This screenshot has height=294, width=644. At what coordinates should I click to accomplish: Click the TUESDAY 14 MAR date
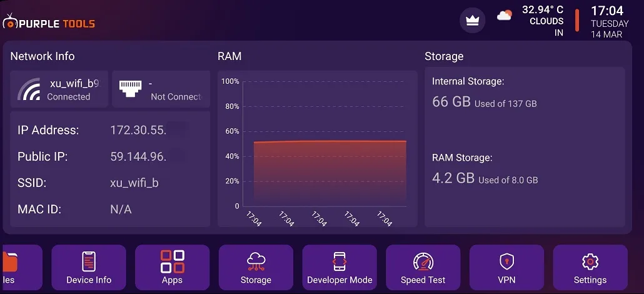tap(610, 29)
